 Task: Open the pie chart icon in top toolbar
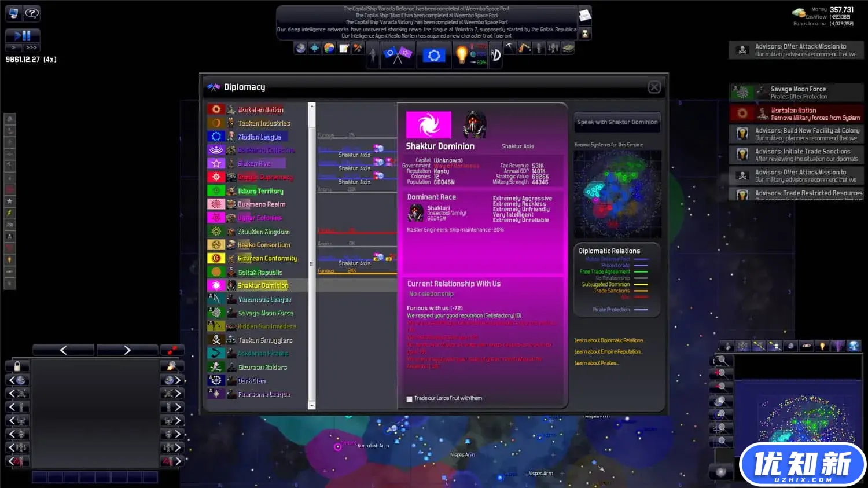point(329,48)
